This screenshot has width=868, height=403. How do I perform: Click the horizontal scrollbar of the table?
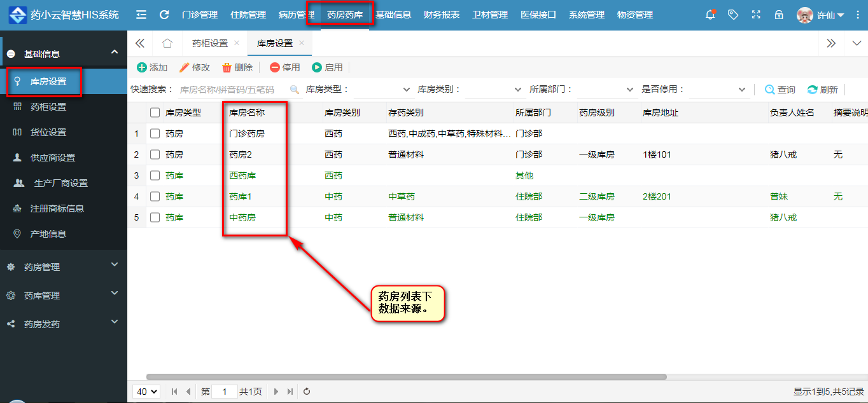click(x=406, y=377)
